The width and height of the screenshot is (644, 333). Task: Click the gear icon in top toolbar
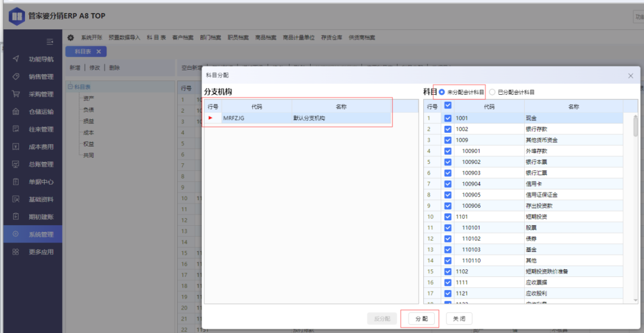71,38
